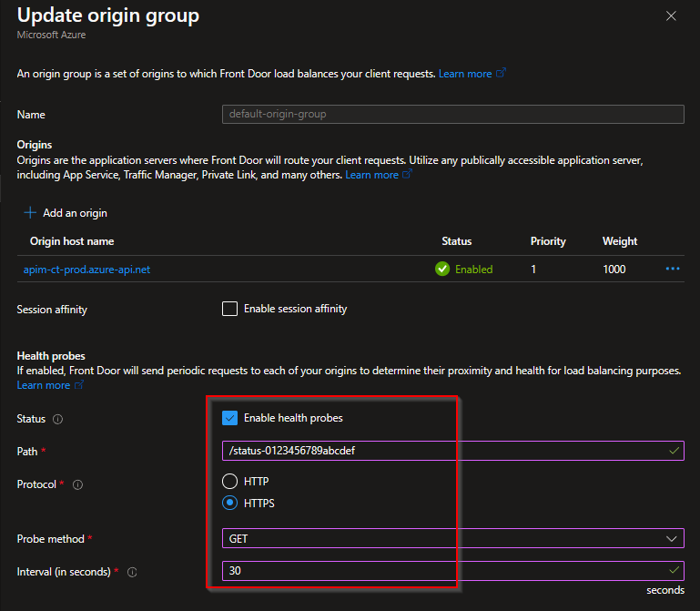Toggle Enable health probes checkbox

(x=229, y=418)
